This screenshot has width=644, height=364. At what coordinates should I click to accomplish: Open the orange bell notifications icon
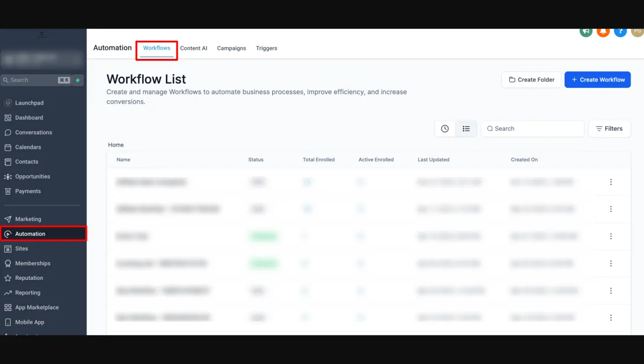click(x=603, y=32)
